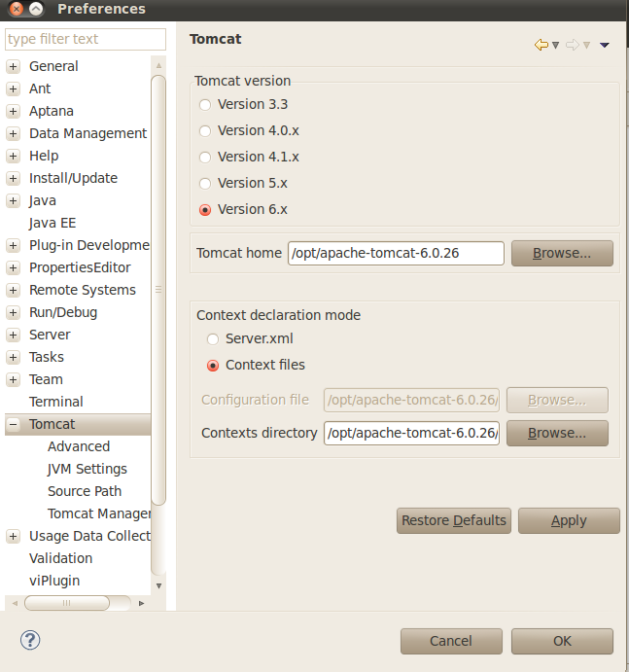Image resolution: width=629 pixels, height=672 pixels.
Task: Expand the Remote Systems node
Action: [x=14, y=290]
